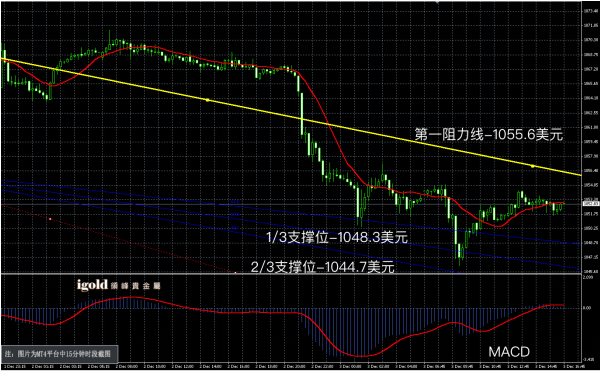Click the red dotted line's left anchor point
The image size is (600, 371).
point(50,219)
